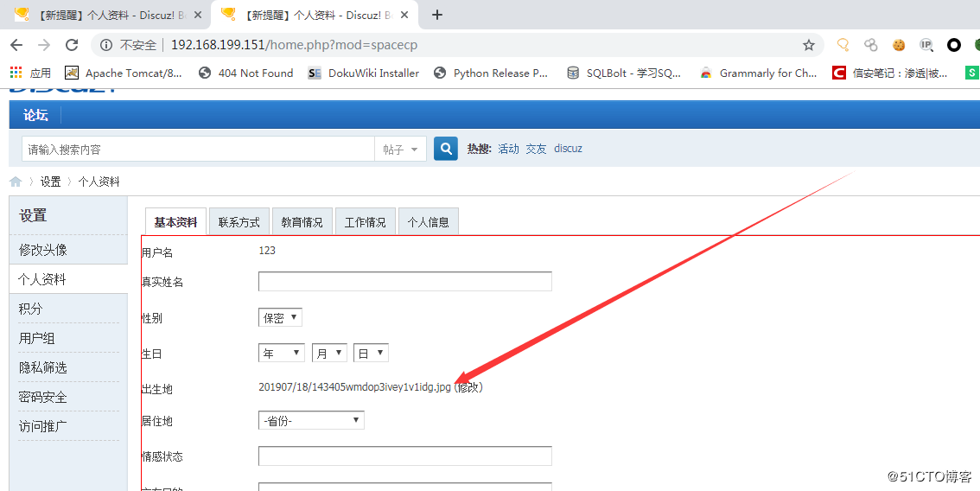
Task: Reload the page with the refresh icon
Action: [72, 45]
